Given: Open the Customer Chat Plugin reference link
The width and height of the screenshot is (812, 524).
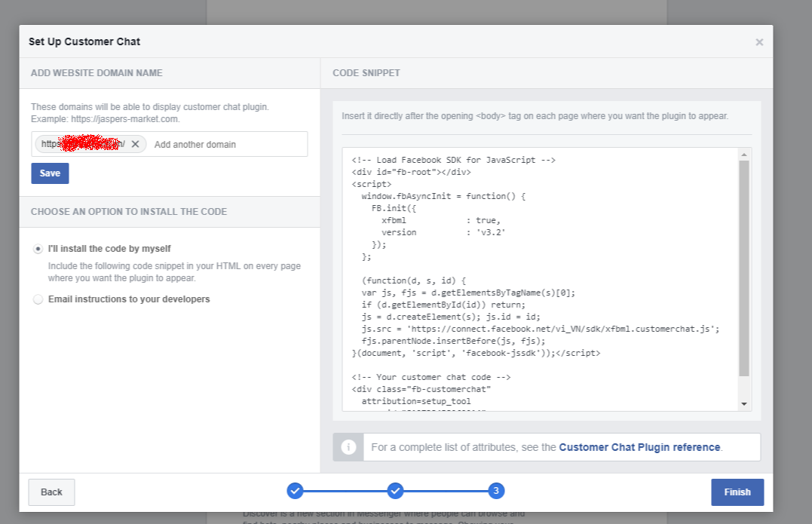Looking at the screenshot, I should [x=639, y=447].
